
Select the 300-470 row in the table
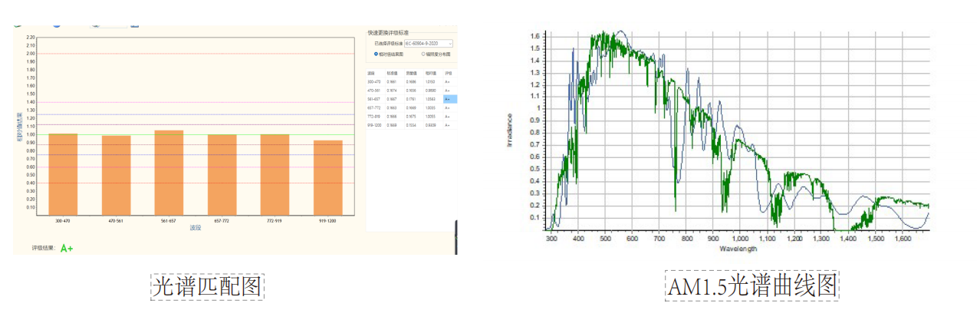373,81
